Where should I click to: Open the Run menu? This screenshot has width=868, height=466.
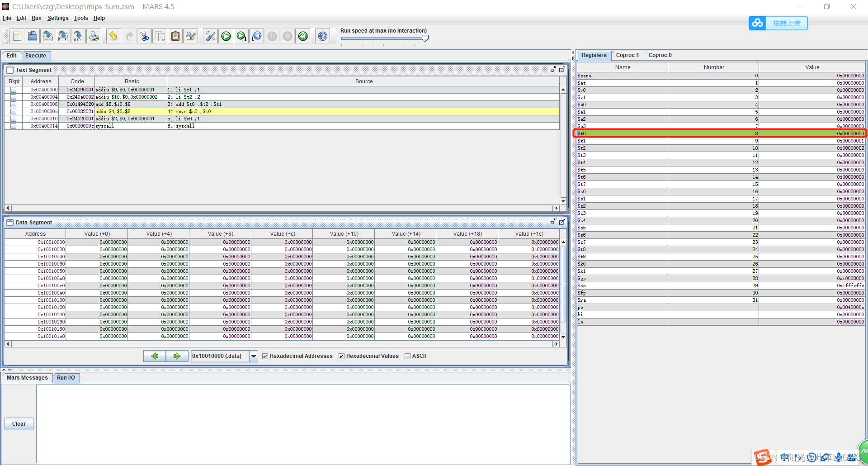[37, 18]
